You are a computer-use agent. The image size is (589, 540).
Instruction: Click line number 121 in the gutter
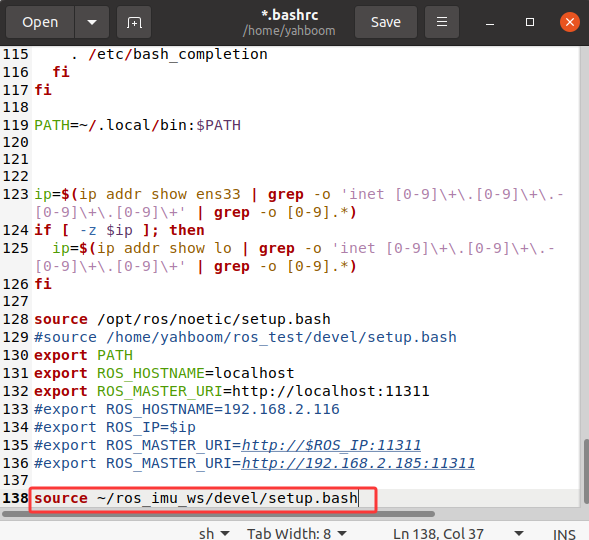pos(16,159)
